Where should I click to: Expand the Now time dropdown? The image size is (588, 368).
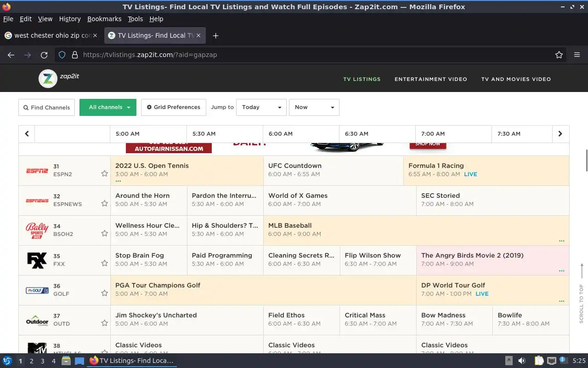click(x=314, y=107)
